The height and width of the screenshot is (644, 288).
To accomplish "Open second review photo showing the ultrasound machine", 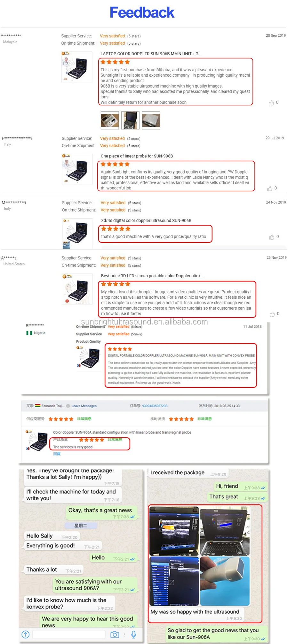I will coord(130,120).
